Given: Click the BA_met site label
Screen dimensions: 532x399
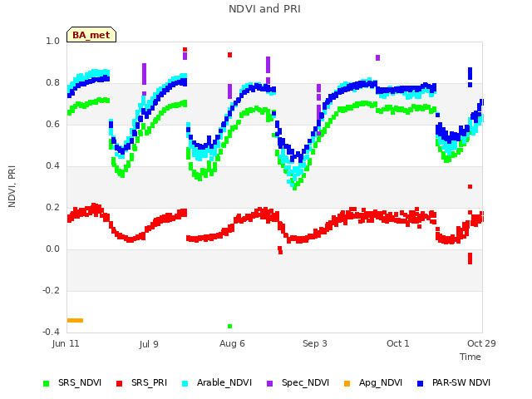Looking at the screenshot, I should pos(91,35).
